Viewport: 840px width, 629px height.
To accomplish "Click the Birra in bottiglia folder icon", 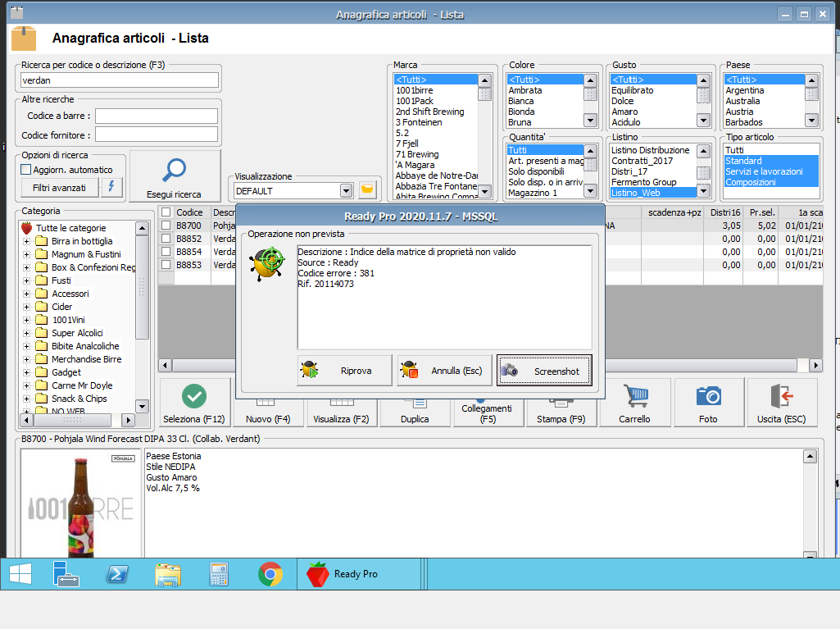I will (41, 241).
